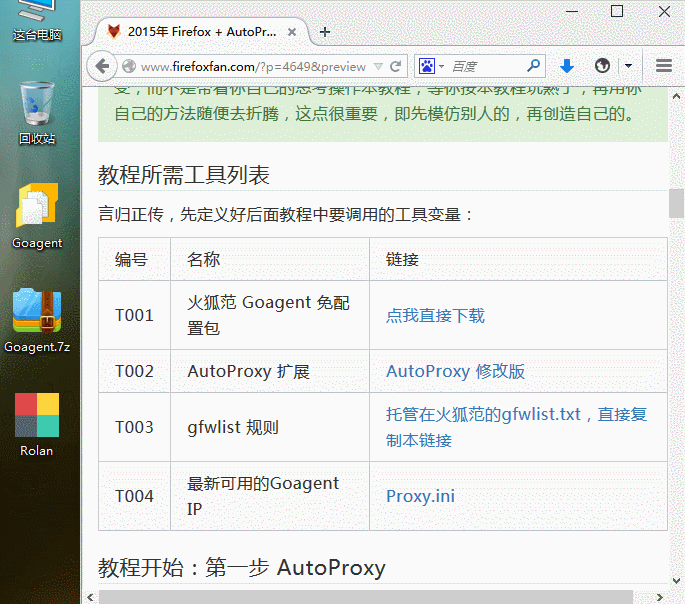This screenshot has width=685, height=604.
Task: Expand the URL bar history dropdown
Action: coord(378,66)
